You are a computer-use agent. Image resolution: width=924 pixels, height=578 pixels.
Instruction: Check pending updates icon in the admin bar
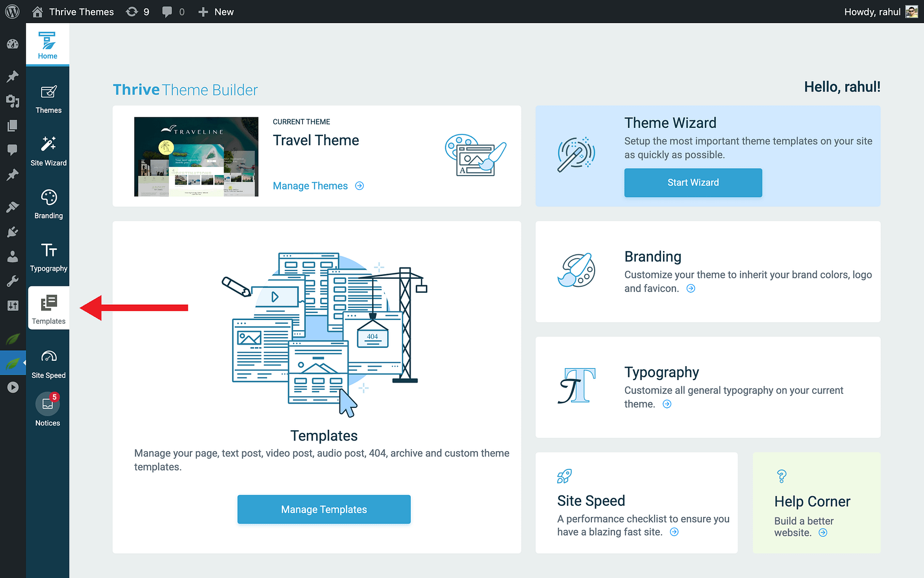pos(137,11)
